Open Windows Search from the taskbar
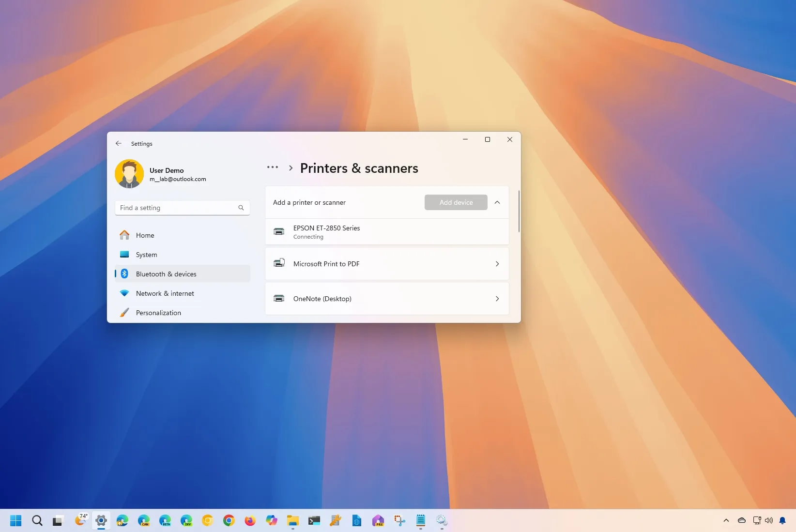Screen dimensions: 796x532 click(37, 520)
